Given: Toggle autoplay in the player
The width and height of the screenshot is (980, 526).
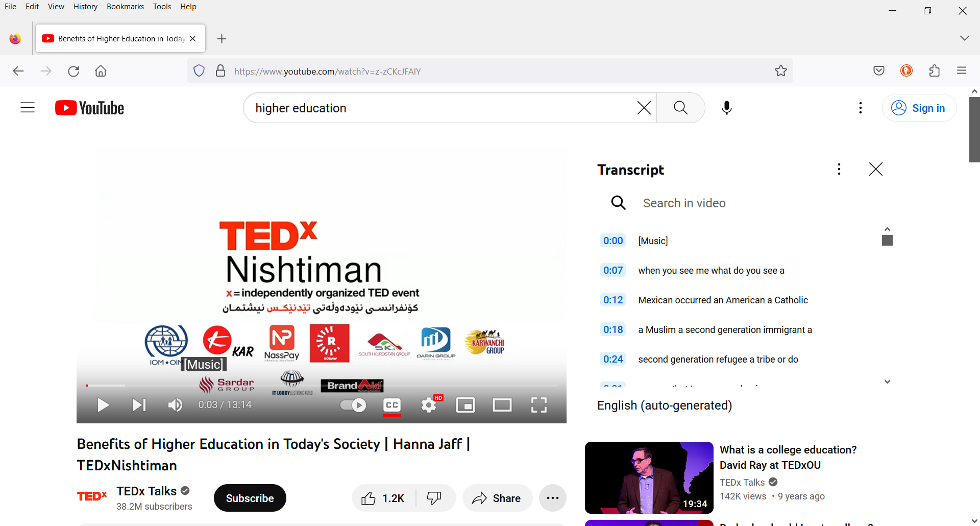Looking at the screenshot, I should coord(352,404).
